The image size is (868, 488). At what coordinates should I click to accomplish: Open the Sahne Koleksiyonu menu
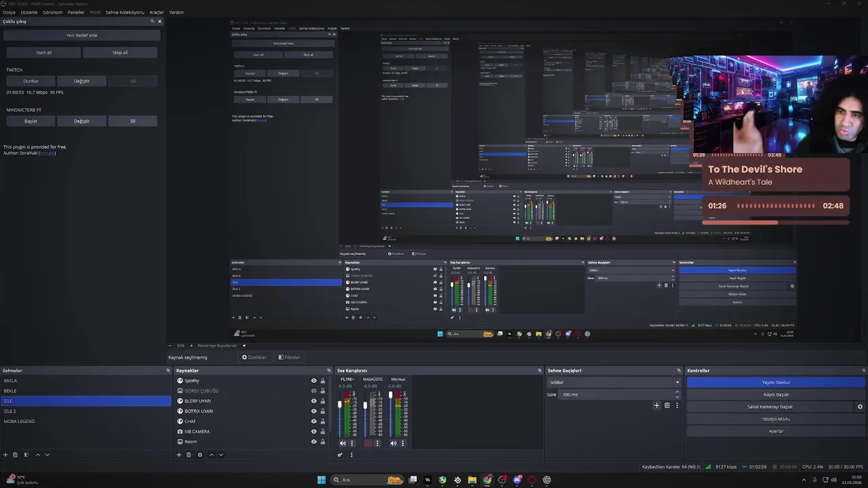(125, 12)
